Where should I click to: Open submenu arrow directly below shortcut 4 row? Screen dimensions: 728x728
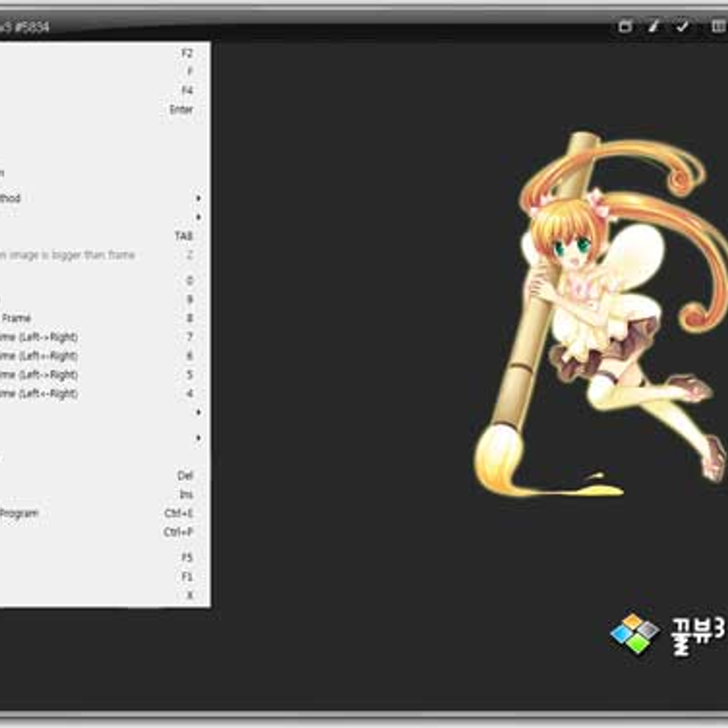point(198,413)
